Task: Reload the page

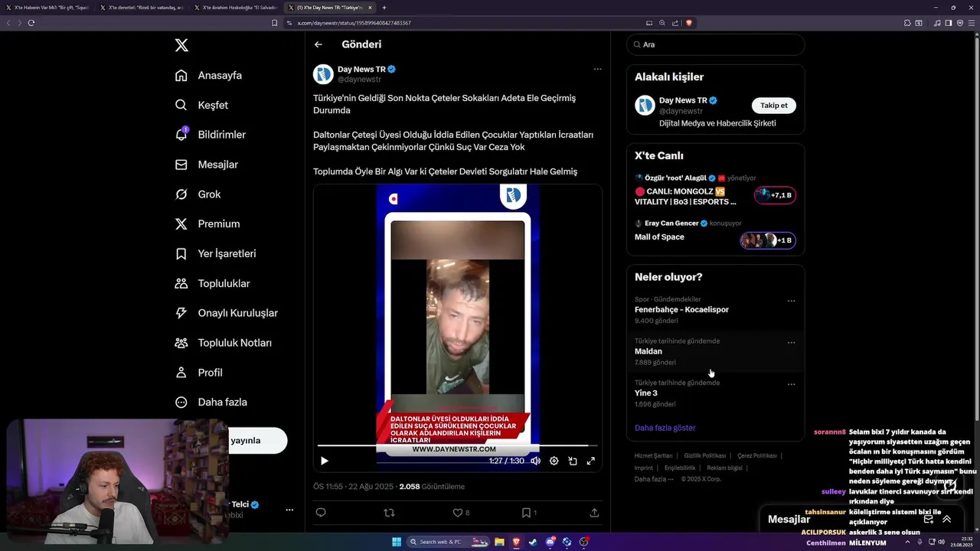Action: [31, 23]
